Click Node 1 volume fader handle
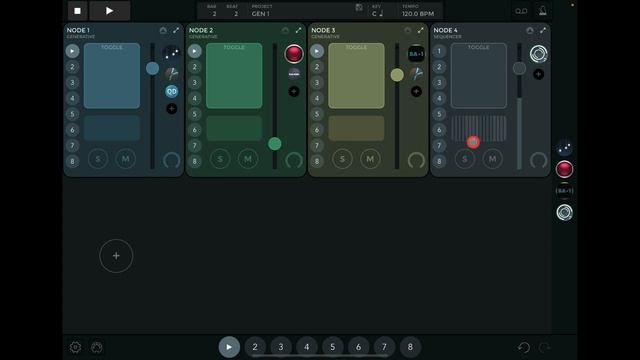The height and width of the screenshot is (360, 640). (x=152, y=68)
